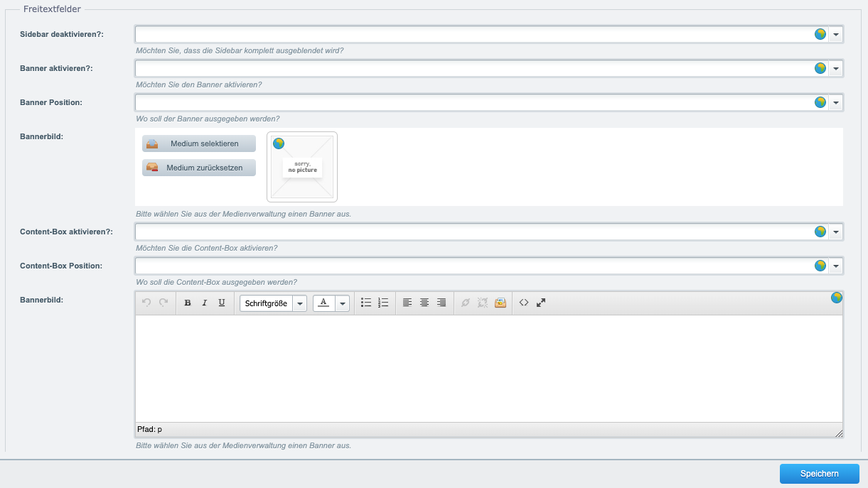Image resolution: width=868 pixels, height=488 pixels.
Task: Click the Banner Position input field
Action: (x=482, y=102)
